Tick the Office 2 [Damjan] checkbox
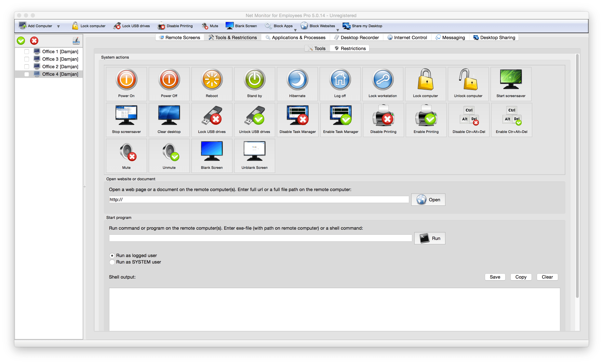 (x=27, y=67)
